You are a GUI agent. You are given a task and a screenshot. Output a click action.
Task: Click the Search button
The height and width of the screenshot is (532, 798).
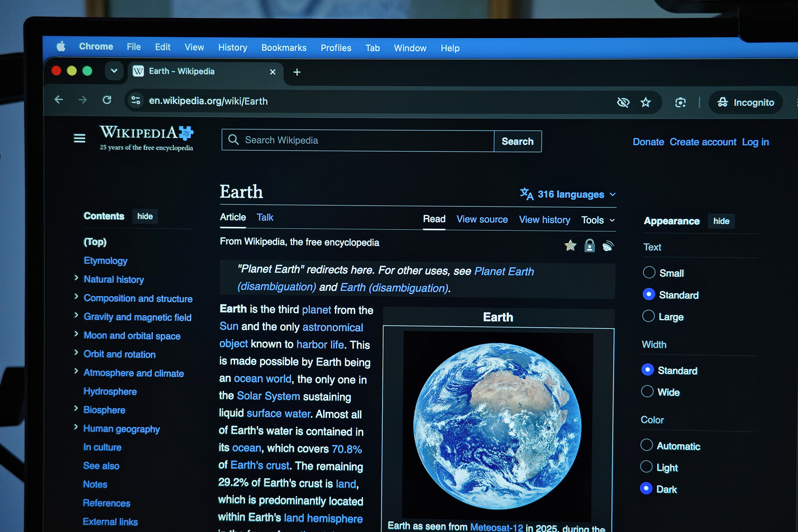pyautogui.click(x=518, y=141)
